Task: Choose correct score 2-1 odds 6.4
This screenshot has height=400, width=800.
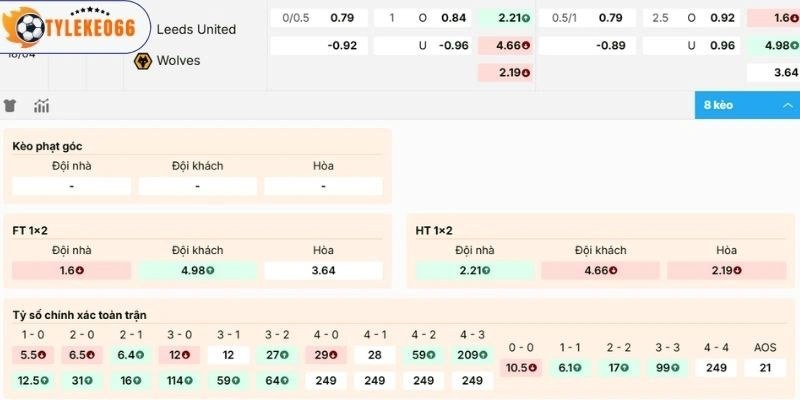Action: 131,355
